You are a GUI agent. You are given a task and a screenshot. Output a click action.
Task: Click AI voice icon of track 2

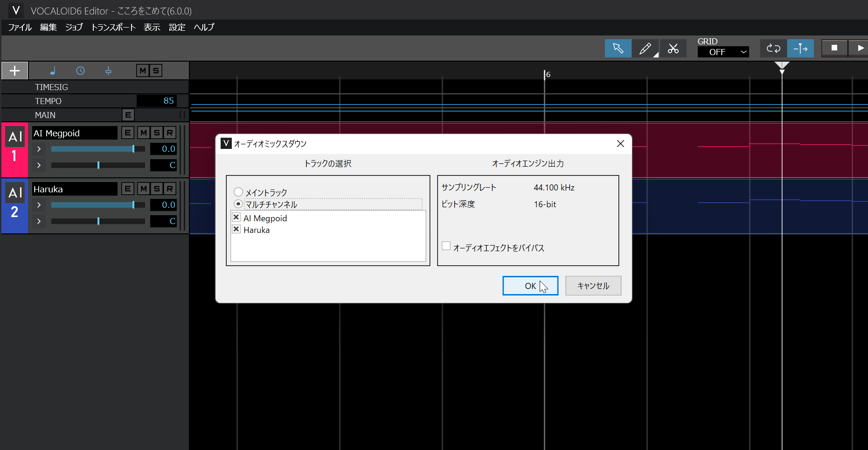[x=15, y=192]
